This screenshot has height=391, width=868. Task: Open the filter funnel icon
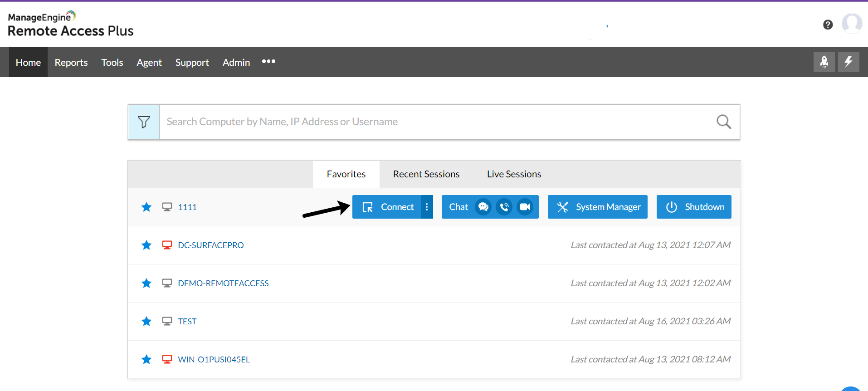[144, 122]
